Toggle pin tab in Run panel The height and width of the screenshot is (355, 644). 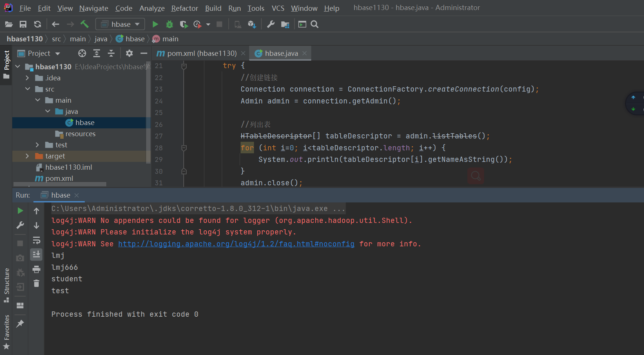pos(20,323)
